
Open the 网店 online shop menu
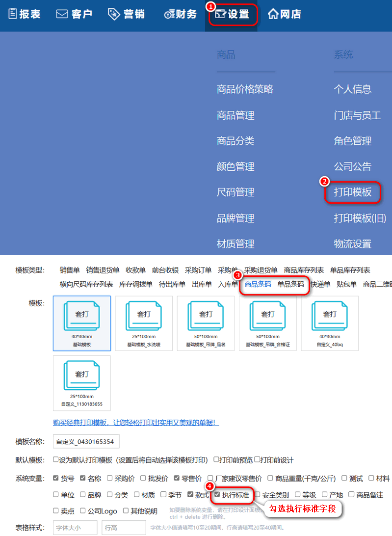point(285,14)
